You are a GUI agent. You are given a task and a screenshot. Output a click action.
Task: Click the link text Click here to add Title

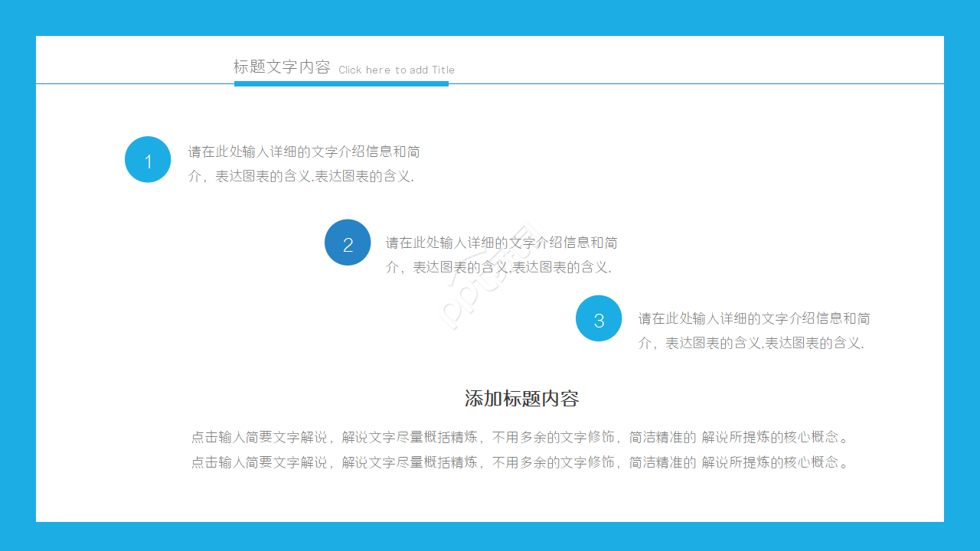click(396, 70)
